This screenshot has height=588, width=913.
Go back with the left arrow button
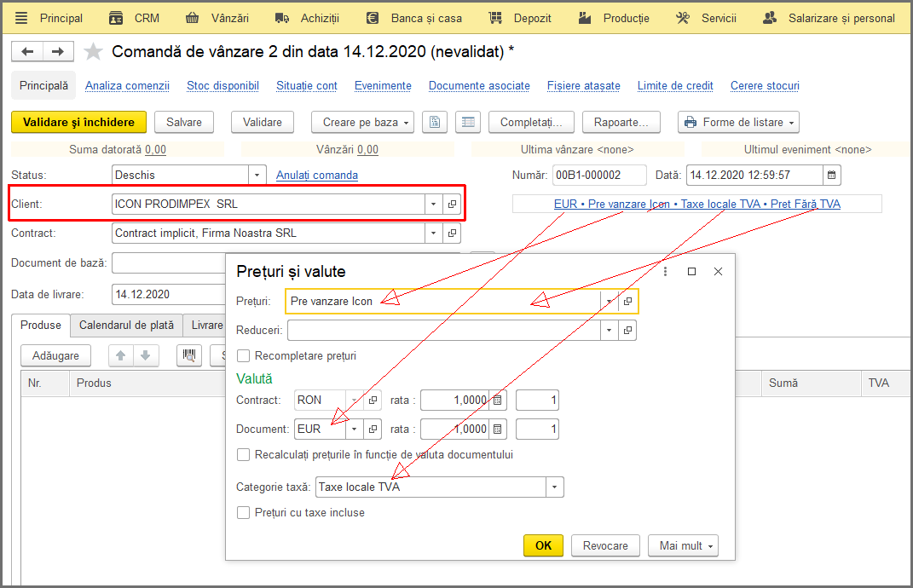pyautogui.click(x=26, y=52)
